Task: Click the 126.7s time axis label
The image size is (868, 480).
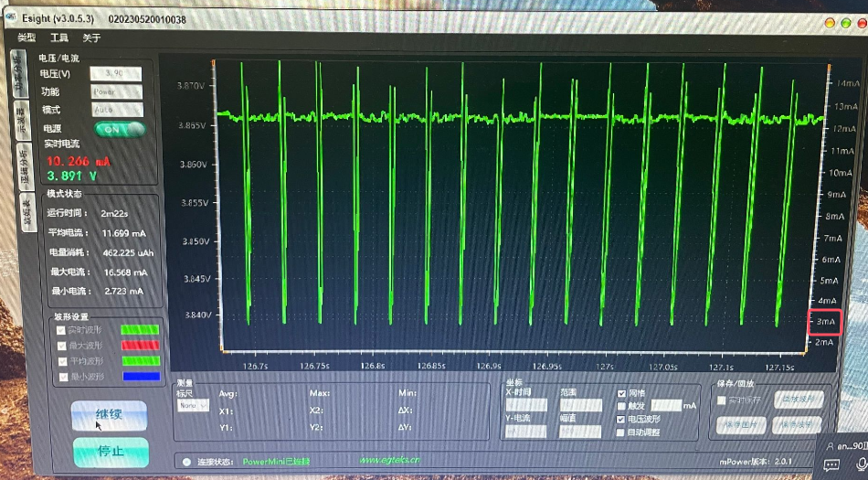Action: [x=255, y=366]
